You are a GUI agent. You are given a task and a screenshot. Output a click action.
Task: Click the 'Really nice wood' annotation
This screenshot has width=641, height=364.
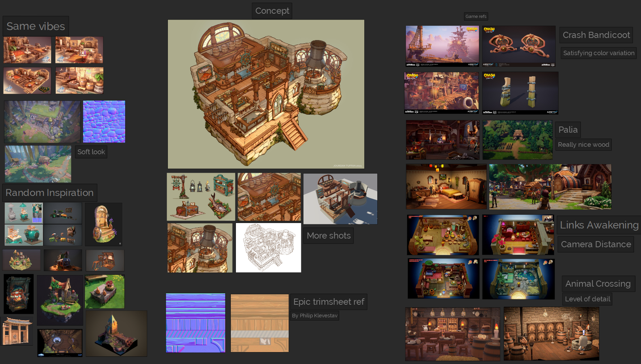pos(583,144)
